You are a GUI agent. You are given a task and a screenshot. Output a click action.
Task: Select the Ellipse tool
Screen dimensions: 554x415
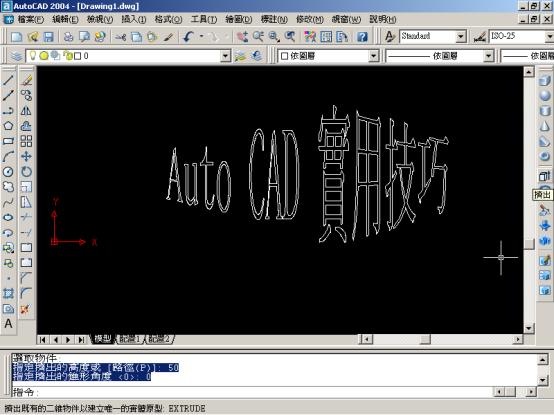click(8, 217)
